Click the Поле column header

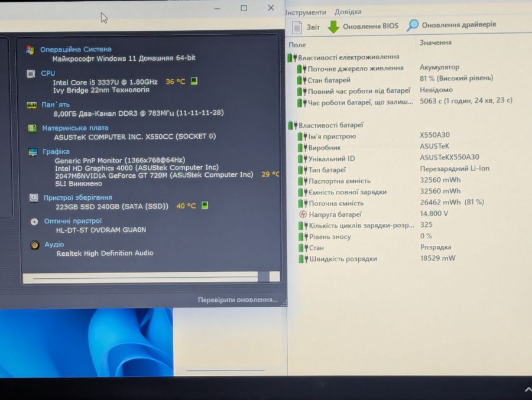coord(297,45)
